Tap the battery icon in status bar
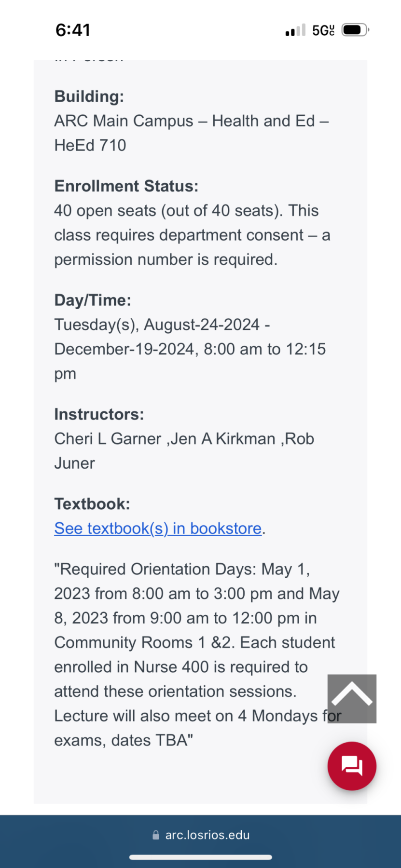The width and height of the screenshot is (401, 868). [355, 30]
